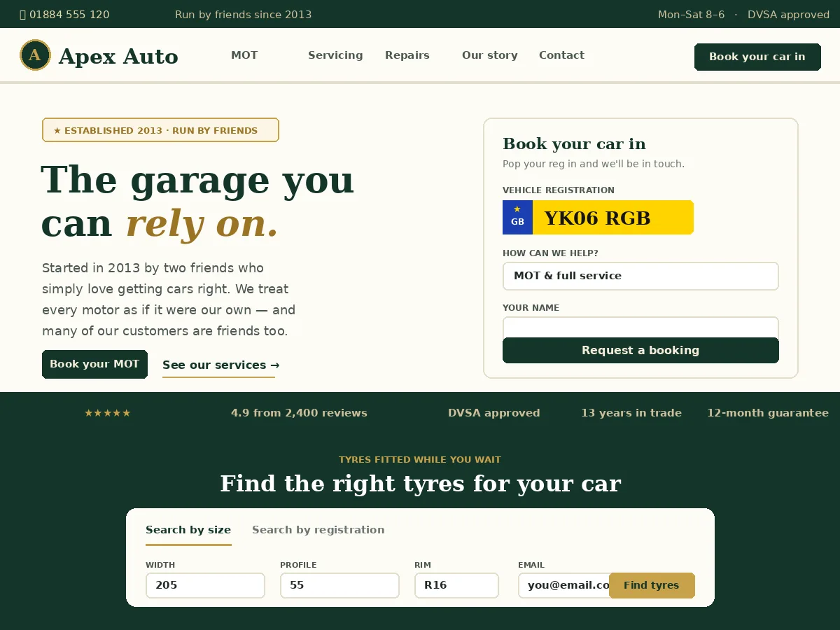
Task: Click the five-star rating icons
Action: coord(108,413)
